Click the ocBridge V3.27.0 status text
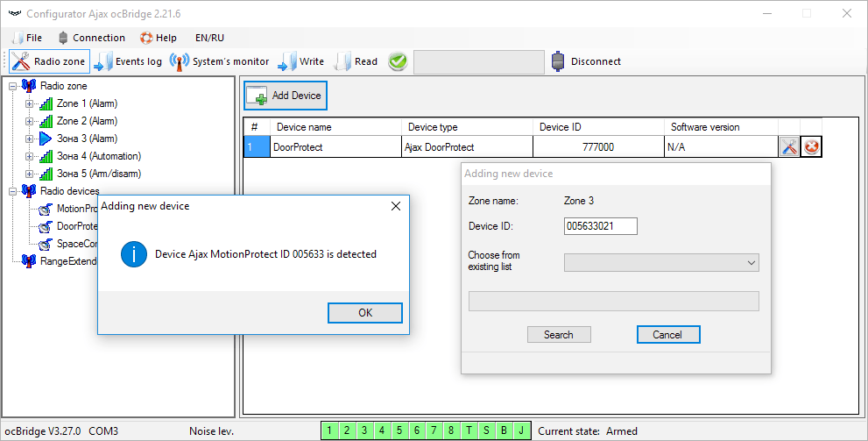 [43, 431]
